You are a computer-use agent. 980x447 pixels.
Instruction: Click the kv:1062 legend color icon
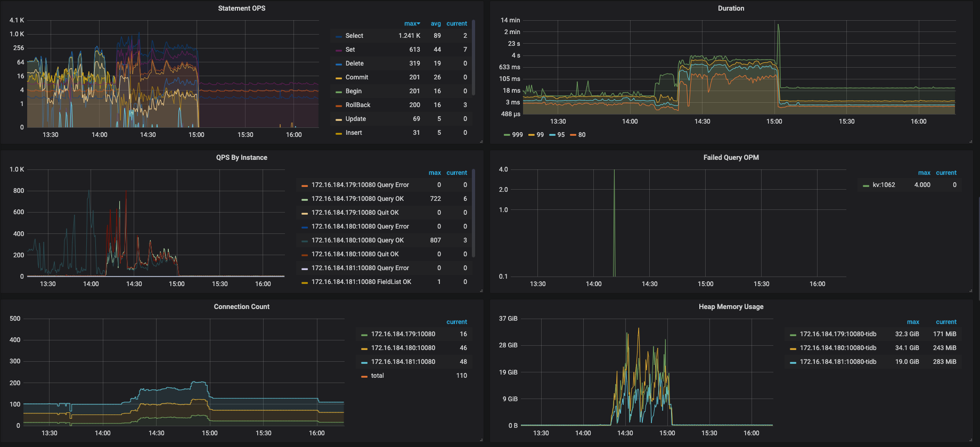pyautogui.click(x=866, y=185)
